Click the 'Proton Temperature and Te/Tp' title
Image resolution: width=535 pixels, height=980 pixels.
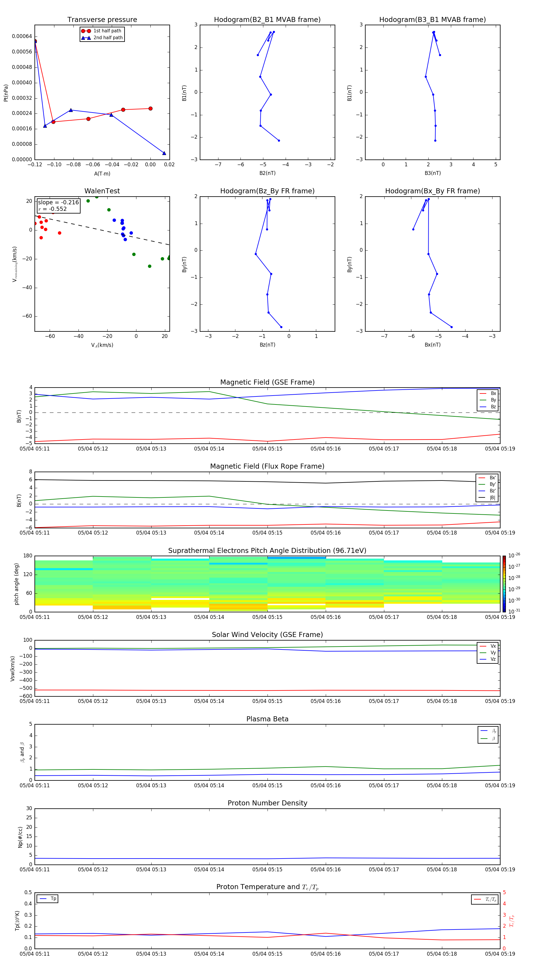267,887
